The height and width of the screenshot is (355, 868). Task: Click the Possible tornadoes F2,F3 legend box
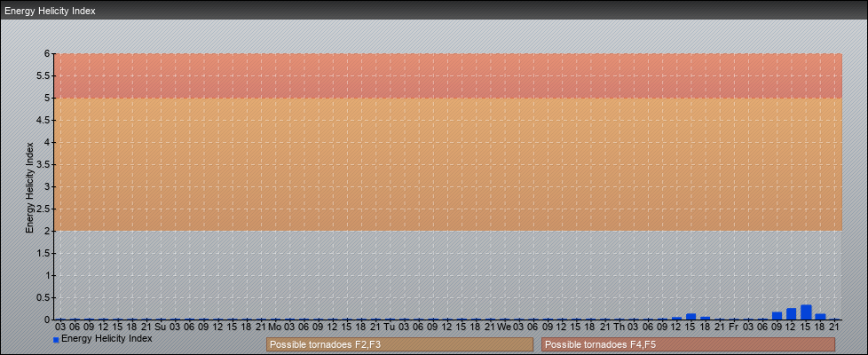point(399,344)
